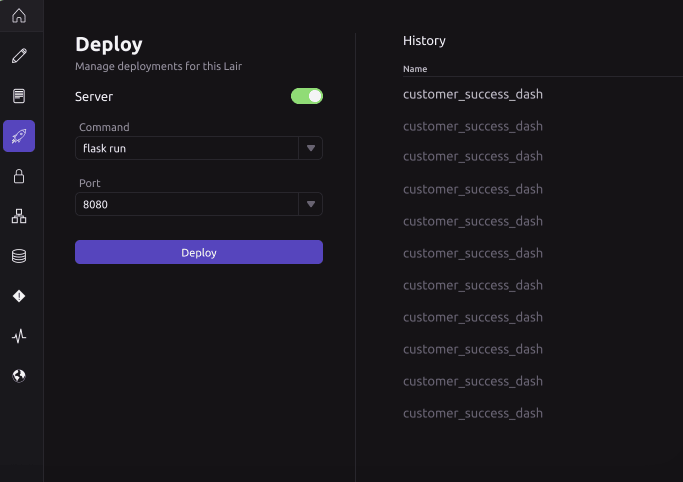Click the network hierarchy icon
Image resolution: width=683 pixels, height=482 pixels.
coord(19,216)
